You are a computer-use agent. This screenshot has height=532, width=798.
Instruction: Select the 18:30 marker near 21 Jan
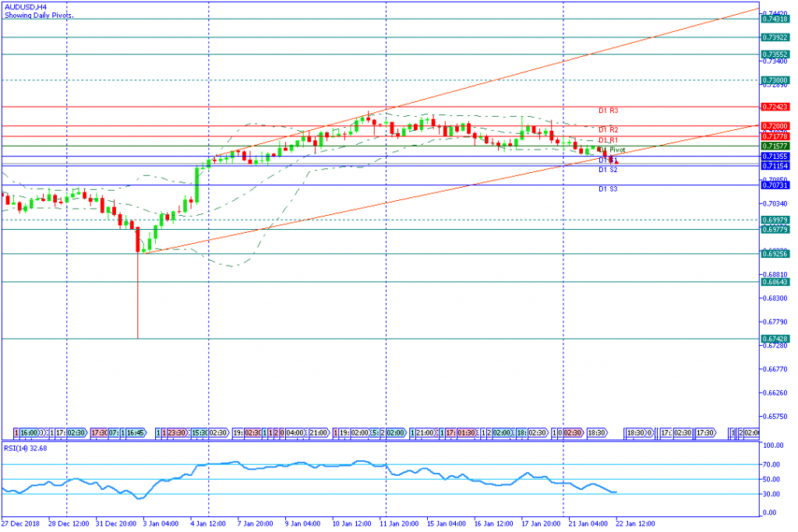[x=597, y=432]
